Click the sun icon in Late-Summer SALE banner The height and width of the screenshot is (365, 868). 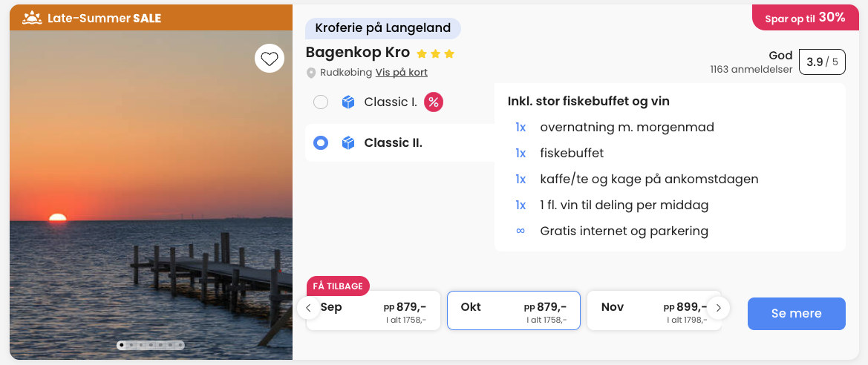[x=31, y=18]
